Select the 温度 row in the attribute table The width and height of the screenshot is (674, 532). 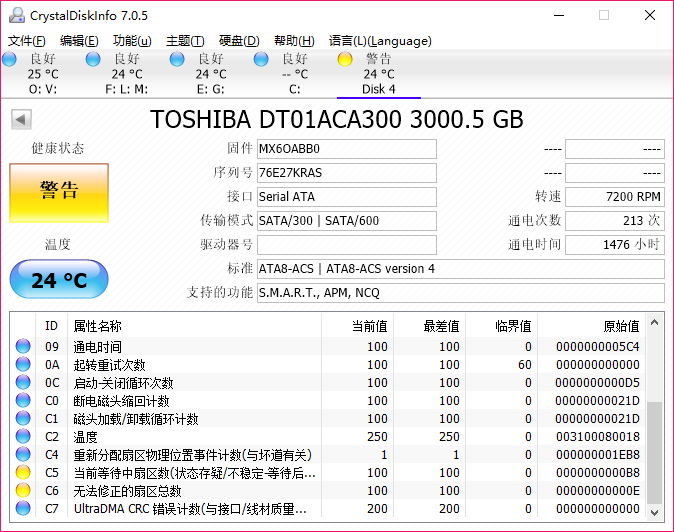(328, 437)
